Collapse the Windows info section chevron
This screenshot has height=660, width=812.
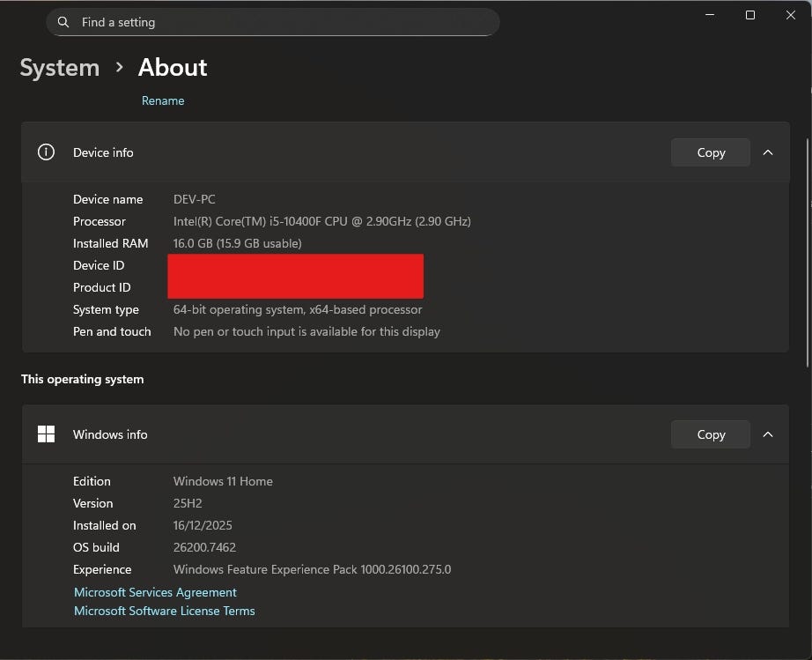click(x=768, y=434)
